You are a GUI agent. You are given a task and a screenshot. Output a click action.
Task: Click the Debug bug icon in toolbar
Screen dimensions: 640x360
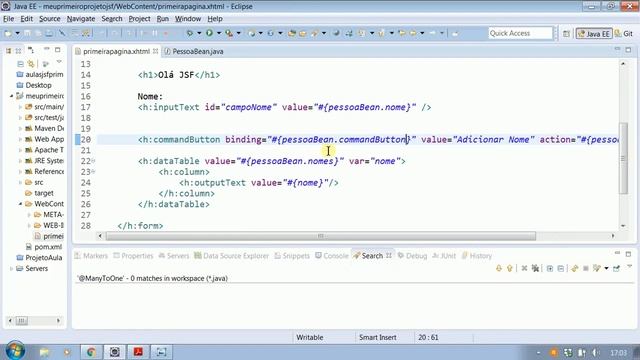[x=190, y=33]
